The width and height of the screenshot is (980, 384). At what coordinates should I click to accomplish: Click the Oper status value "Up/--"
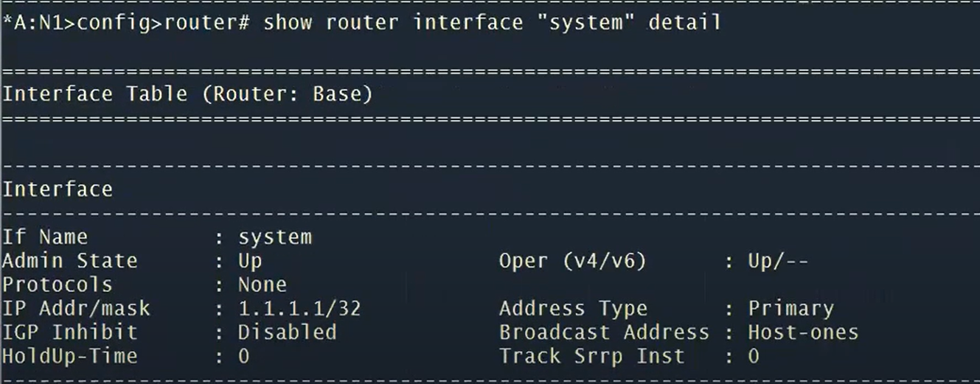(778, 261)
